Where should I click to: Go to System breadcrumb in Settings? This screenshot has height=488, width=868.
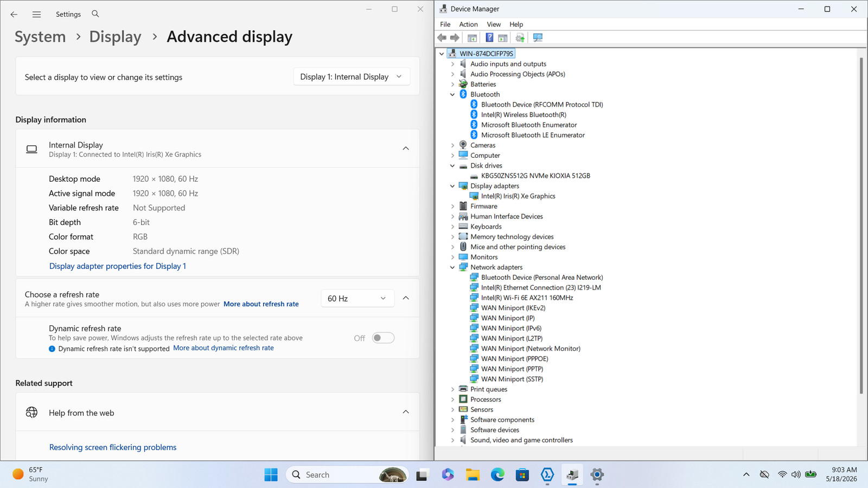[40, 37]
